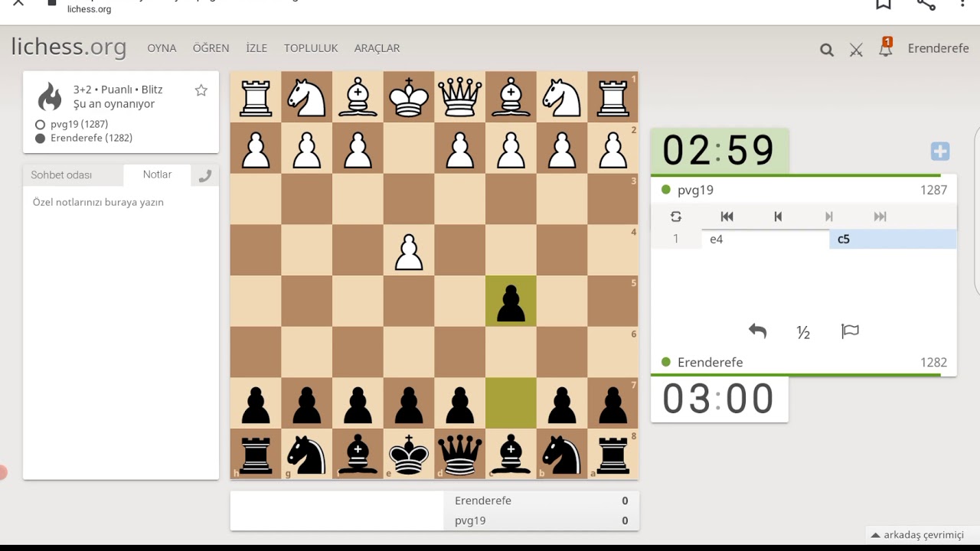980x551 pixels.
Task: Open the İZLE menu
Action: tap(256, 48)
